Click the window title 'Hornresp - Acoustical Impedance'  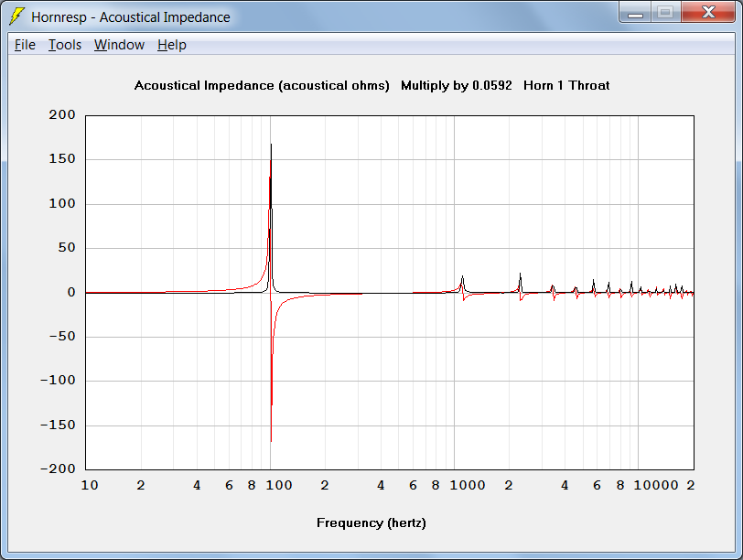131,17
